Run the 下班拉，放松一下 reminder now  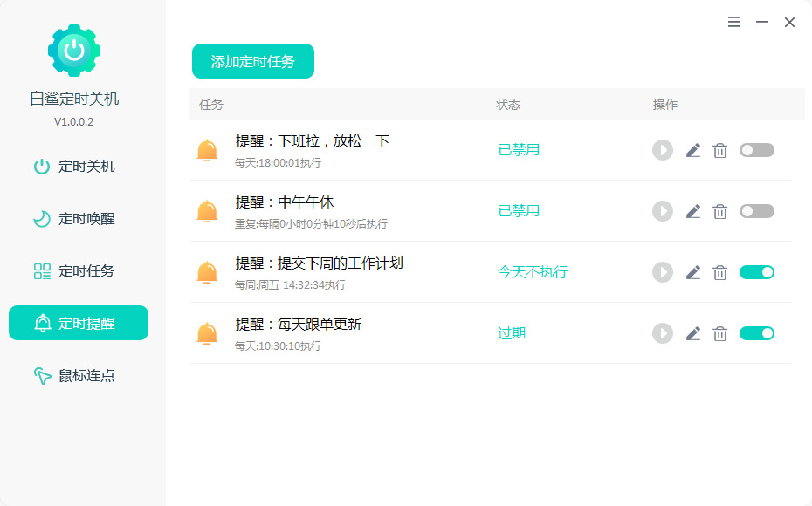(663, 150)
